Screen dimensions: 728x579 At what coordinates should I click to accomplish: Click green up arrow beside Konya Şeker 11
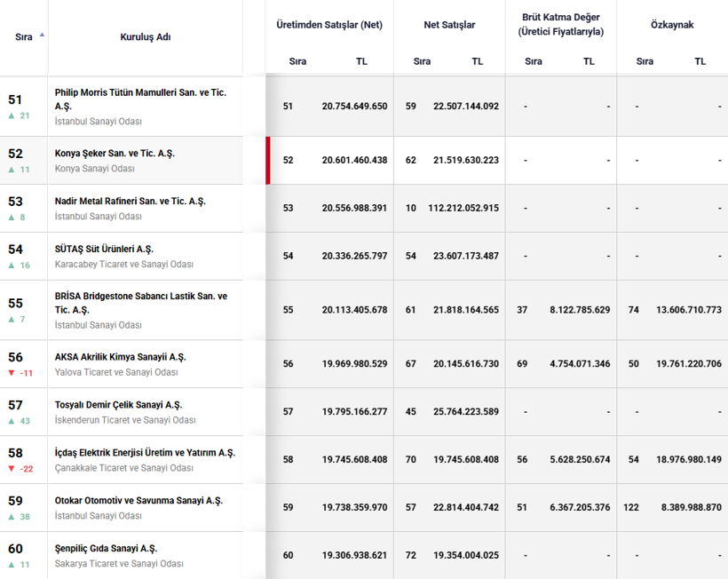pyautogui.click(x=12, y=170)
